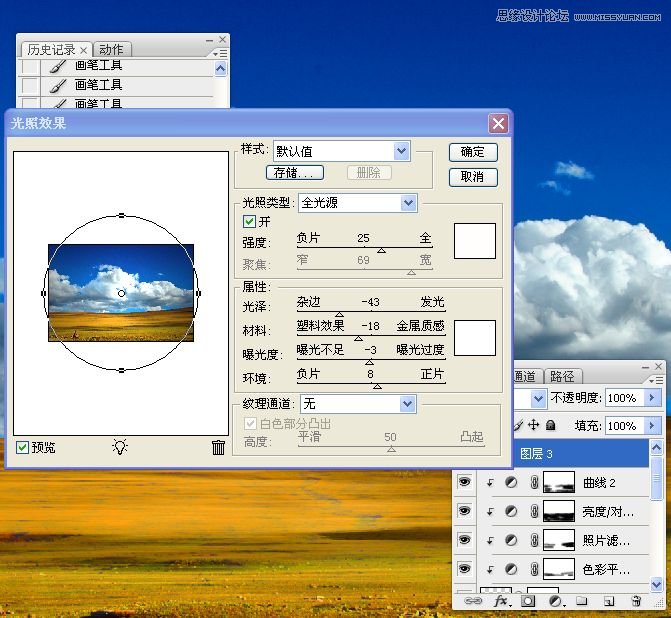This screenshot has width=671, height=618.
Task: Click the lock image pixels brush icon
Action: [x=518, y=425]
